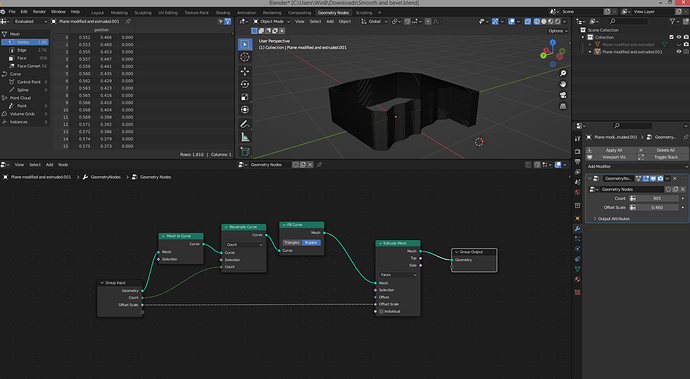Click the pan hand icon in viewport

coord(563,84)
